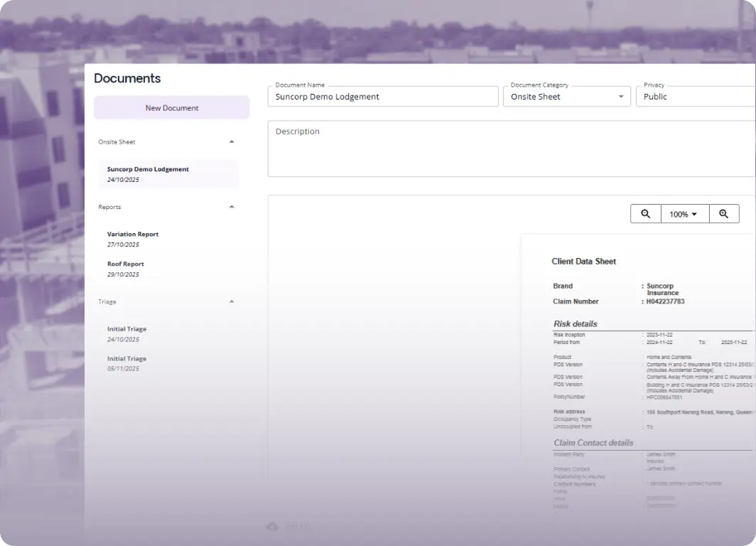756x546 pixels.
Task: Select the Initial Triage dated 24/10/2025
Action: tap(168, 333)
